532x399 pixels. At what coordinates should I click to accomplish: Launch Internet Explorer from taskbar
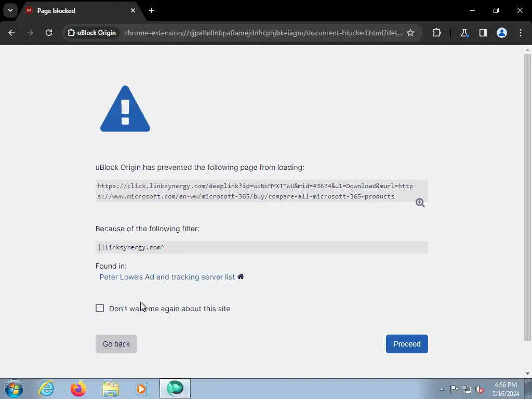point(46,389)
